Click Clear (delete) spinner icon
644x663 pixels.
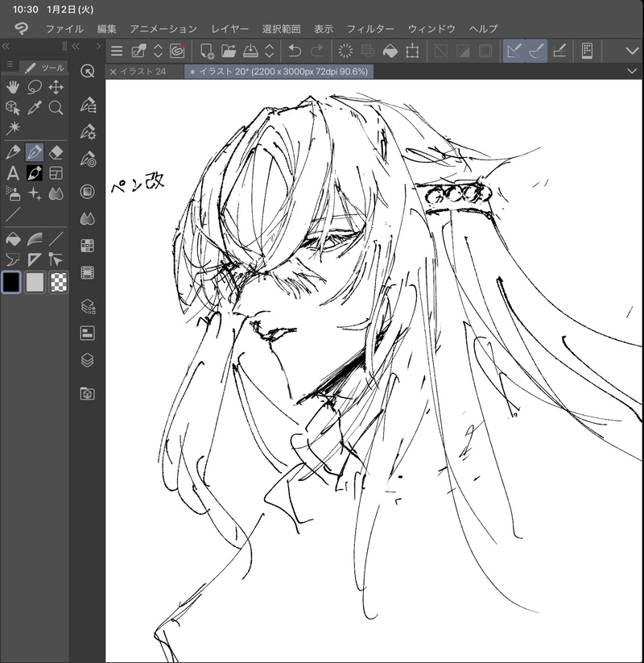click(345, 51)
